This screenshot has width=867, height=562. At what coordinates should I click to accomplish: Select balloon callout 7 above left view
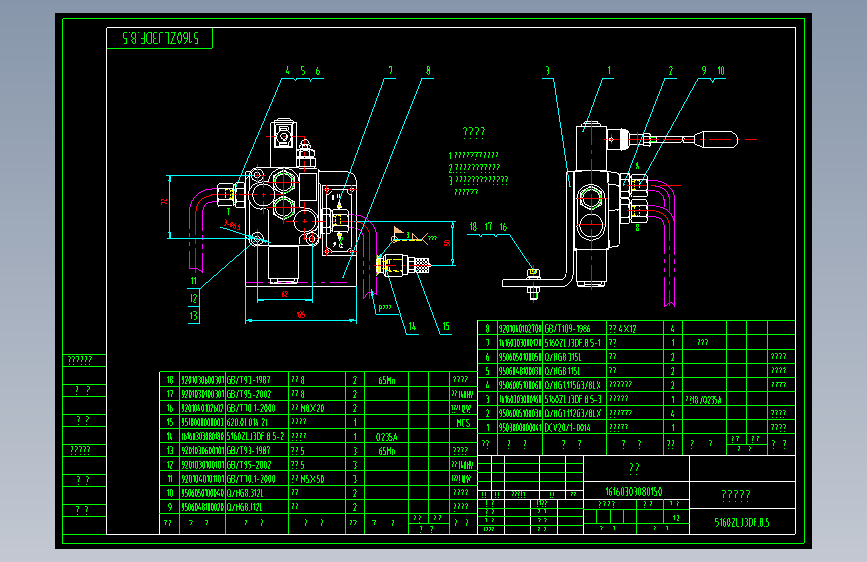point(390,70)
